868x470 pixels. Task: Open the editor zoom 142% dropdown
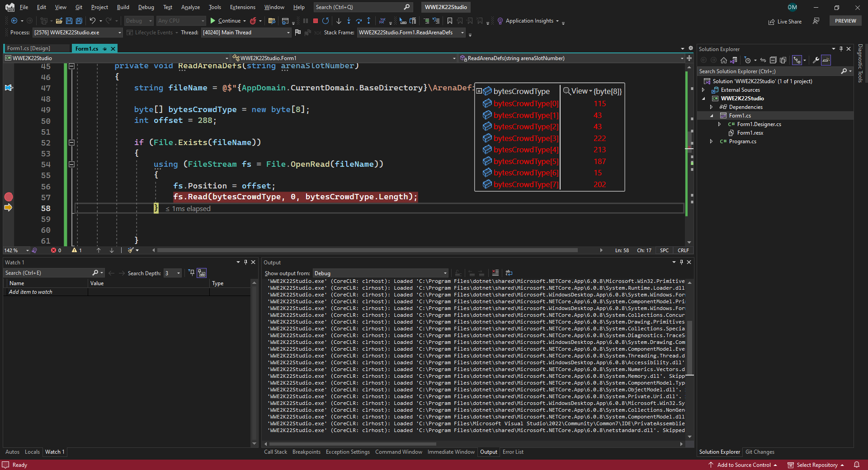pyautogui.click(x=16, y=250)
